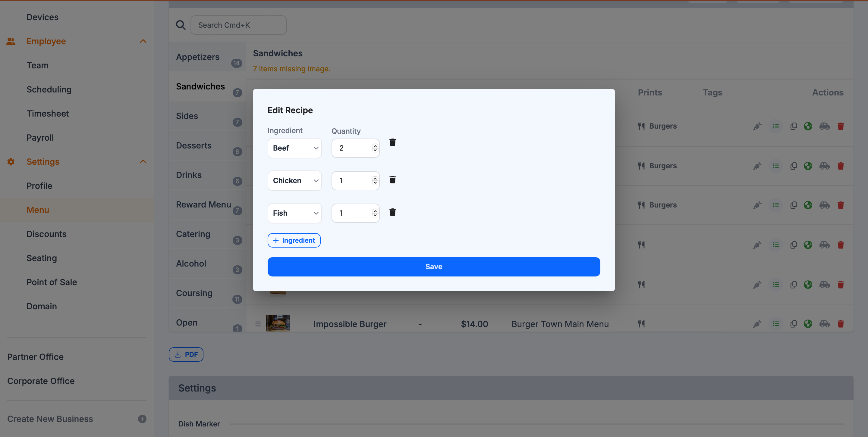
Task: Click the Impossible Burger drag handle
Action: click(x=258, y=324)
